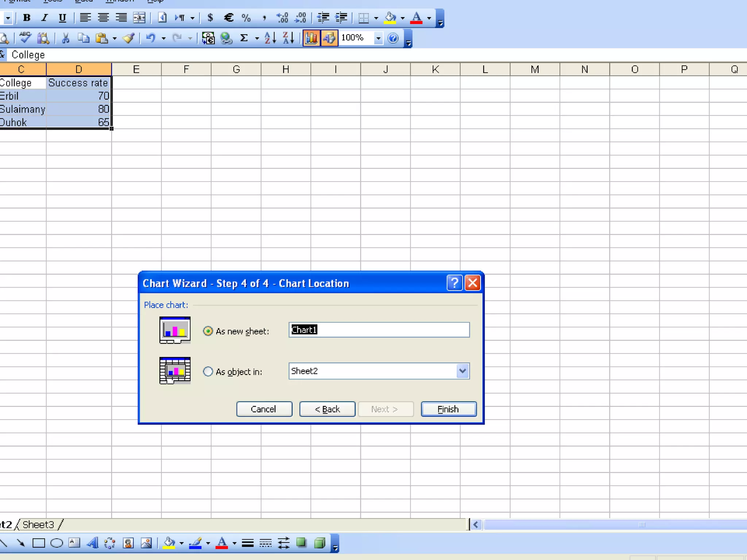Click the AutoSum sigma icon

pos(244,38)
